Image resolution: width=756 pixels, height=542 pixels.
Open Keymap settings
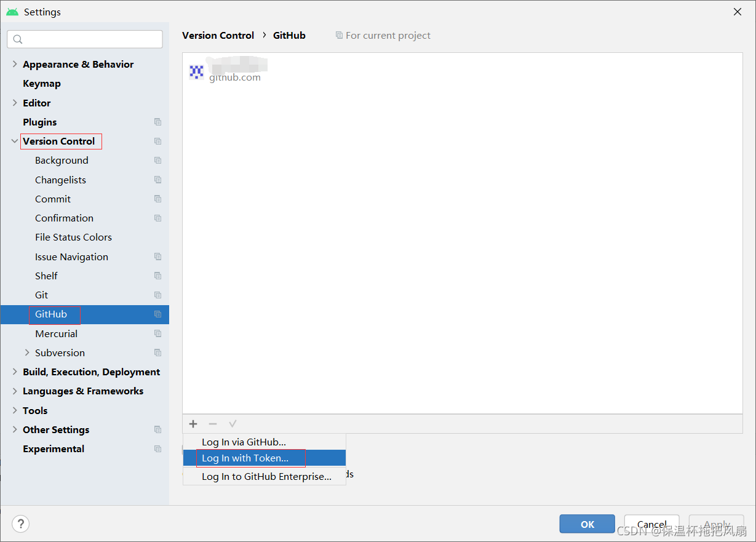click(42, 83)
